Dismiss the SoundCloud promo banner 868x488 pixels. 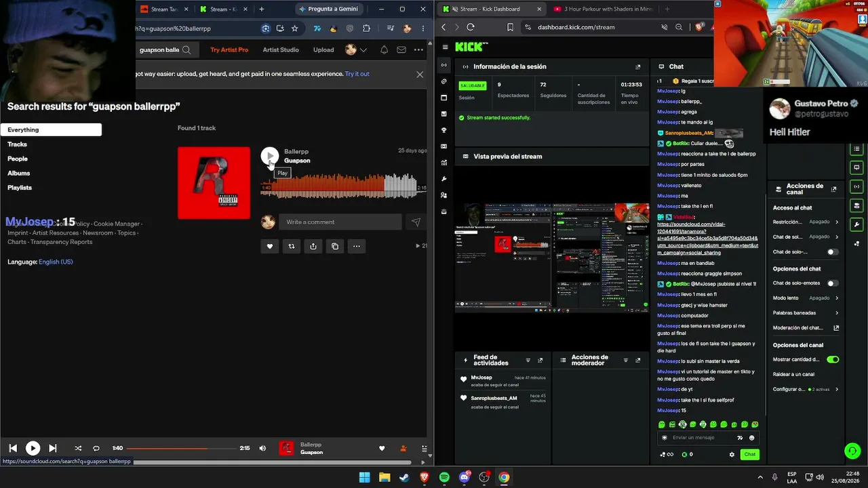pos(420,75)
